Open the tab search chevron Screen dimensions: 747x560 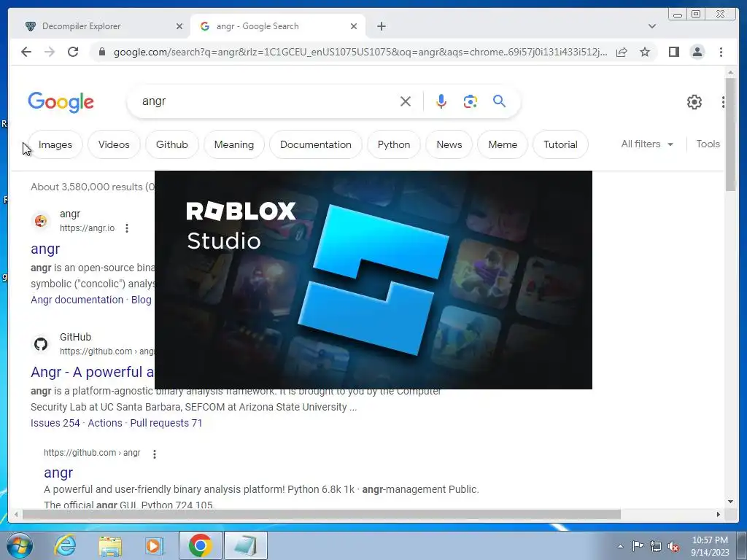coord(652,26)
